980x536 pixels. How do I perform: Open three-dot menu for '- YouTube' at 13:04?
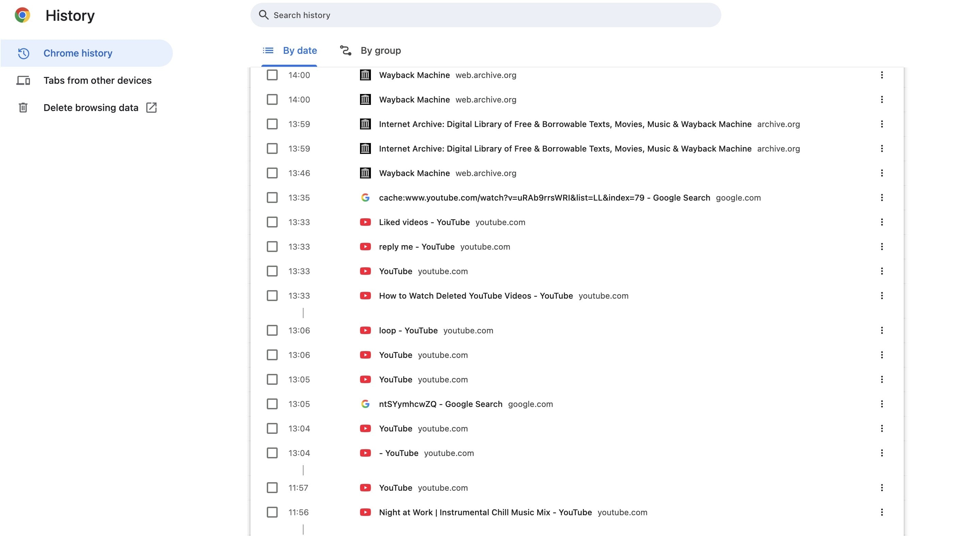(x=881, y=453)
